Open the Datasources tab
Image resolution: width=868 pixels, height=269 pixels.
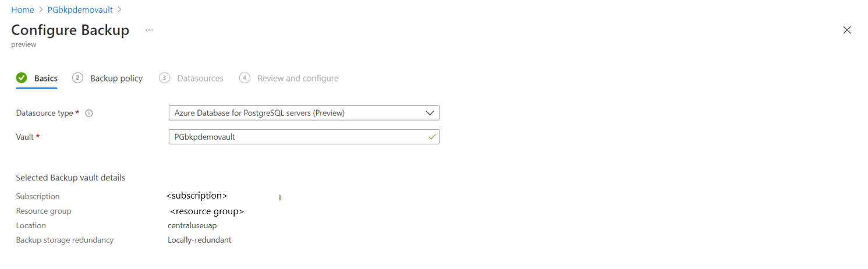pyautogui.click(x=200, y=78)
